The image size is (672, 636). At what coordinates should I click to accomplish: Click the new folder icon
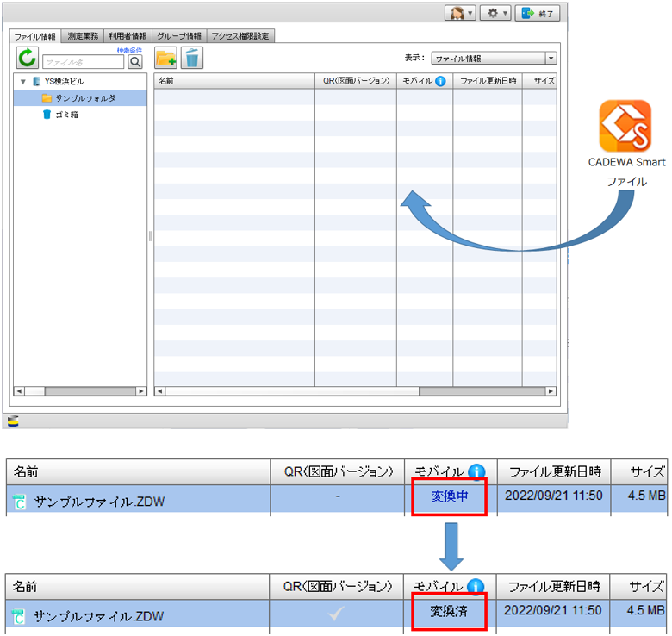click(x=165, y=58)
